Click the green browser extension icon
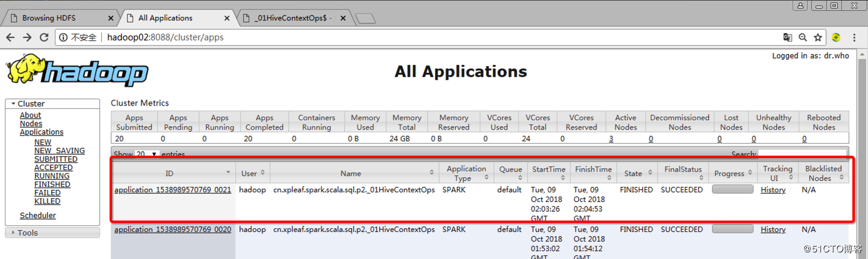The image size is (868, 259). click(x=836, y=37)
